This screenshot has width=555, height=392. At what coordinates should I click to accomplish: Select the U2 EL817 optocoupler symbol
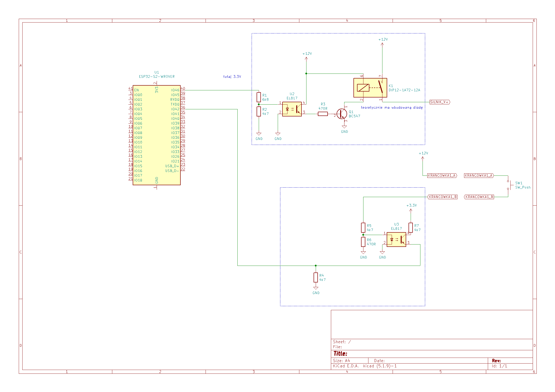292,109
